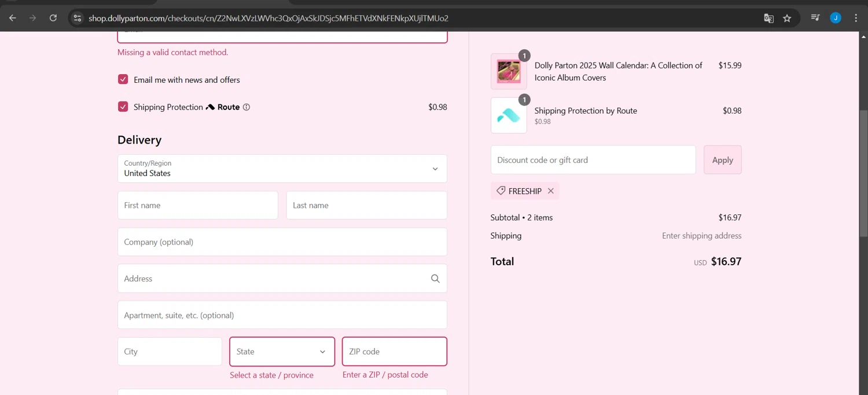The height and width of the screenshot is (395, 868).
Task: Click the browser forward arrow
Action: [x=32, y=18]
